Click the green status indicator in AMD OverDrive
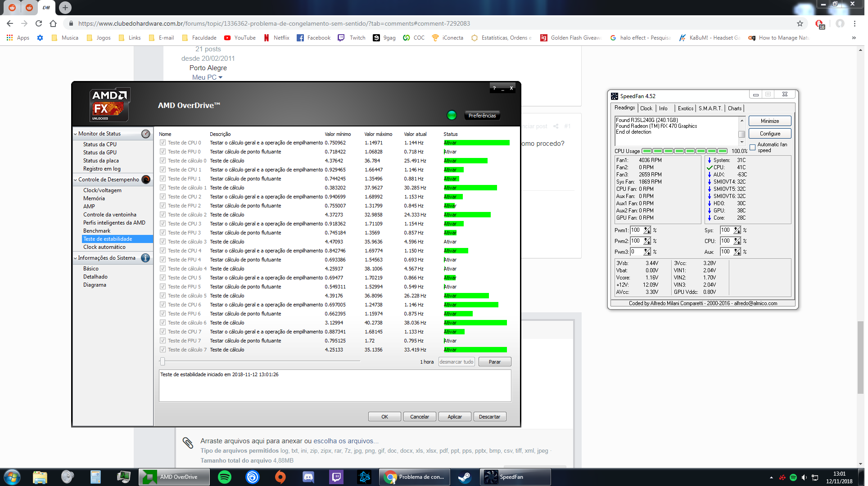Viewport: 868px width, 486px height. (452, 115)
